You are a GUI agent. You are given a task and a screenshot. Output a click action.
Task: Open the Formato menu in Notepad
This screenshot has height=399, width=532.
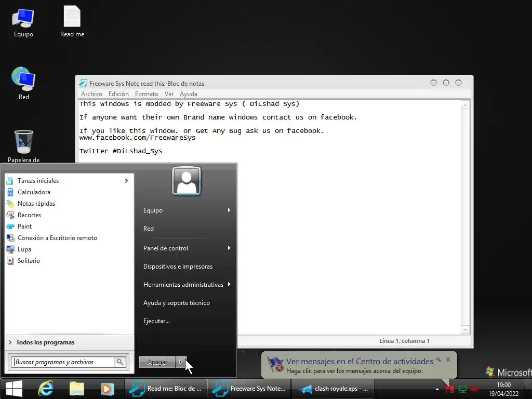(x=147, y=94)
